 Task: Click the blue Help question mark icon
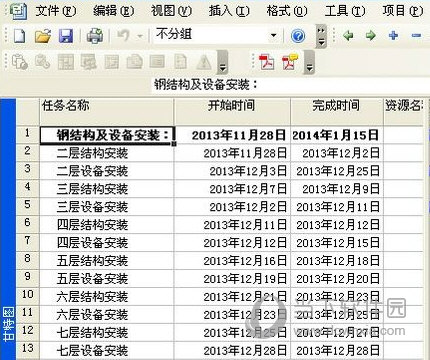click(x=298, y=35)
